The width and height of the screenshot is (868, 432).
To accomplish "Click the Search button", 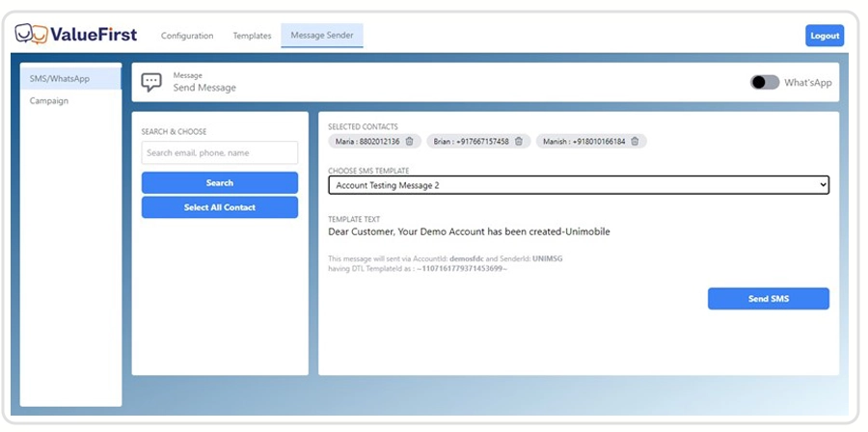I will [220, 182].
